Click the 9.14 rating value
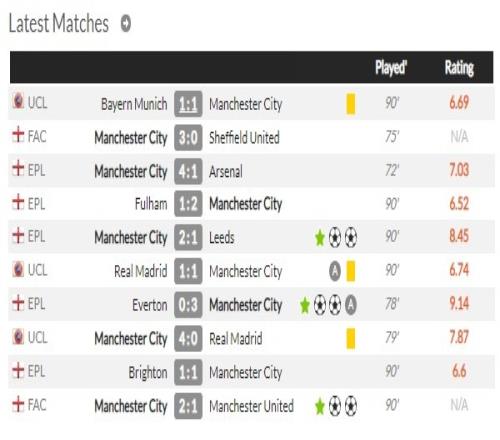This screenshot has width=500, height=440. [x=459, y=304]
